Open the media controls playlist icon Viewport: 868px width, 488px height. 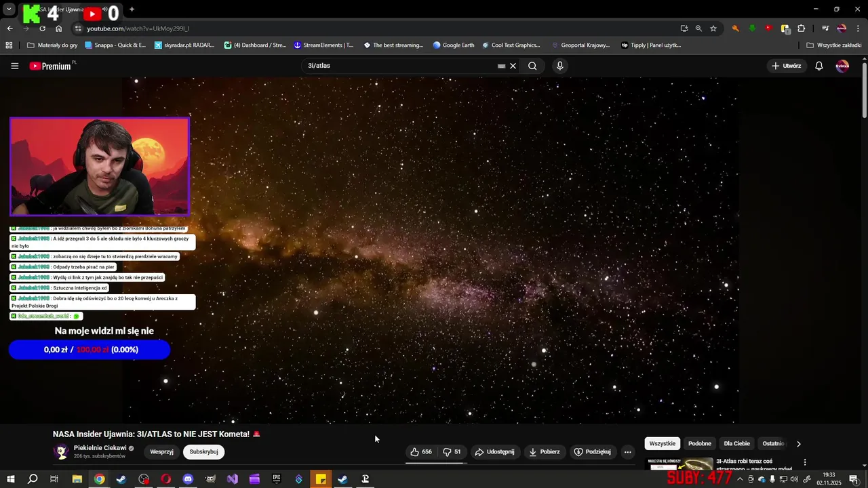pos(825,28)
